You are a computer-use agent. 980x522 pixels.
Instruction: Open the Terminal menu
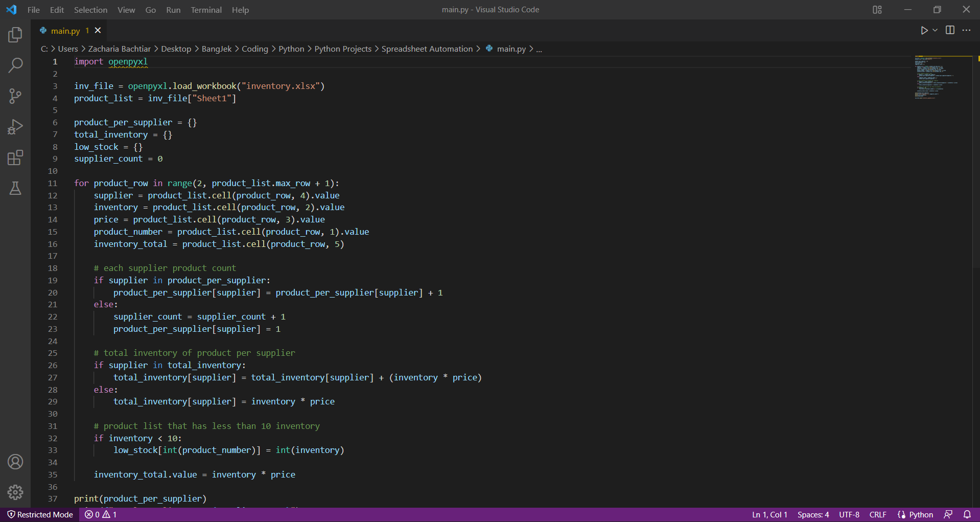[206, 10]
